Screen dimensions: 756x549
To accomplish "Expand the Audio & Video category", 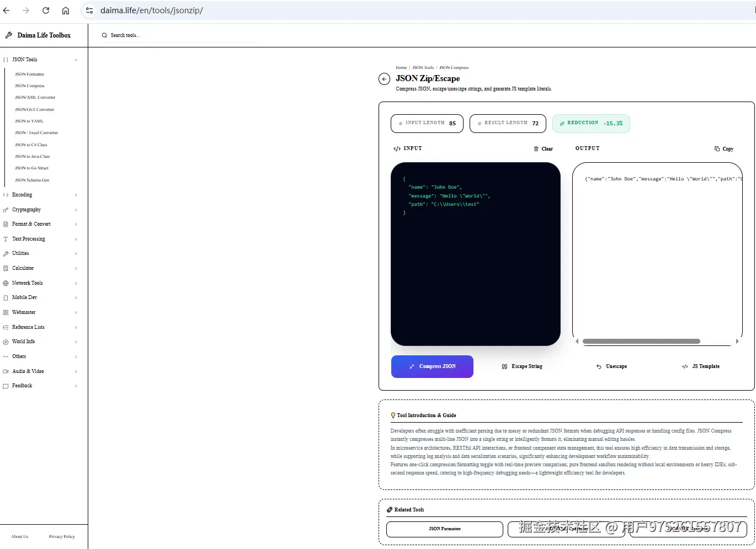I will [x=40, y=371].
